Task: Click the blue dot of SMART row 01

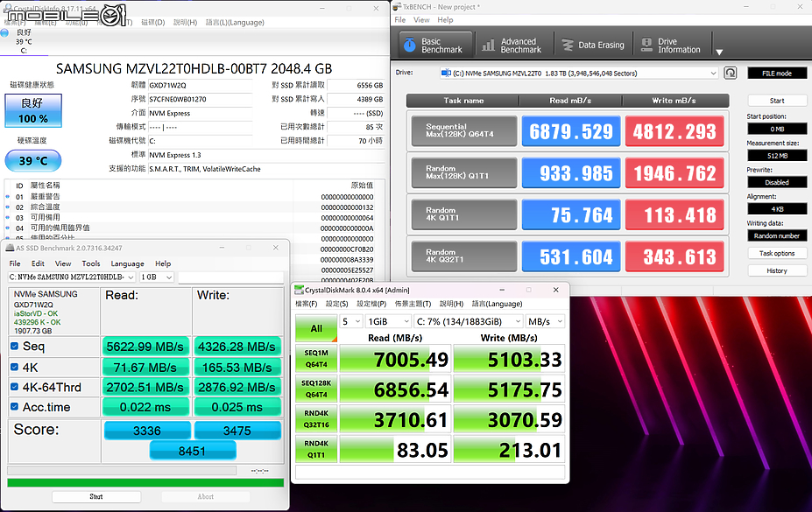Action: 7,197
